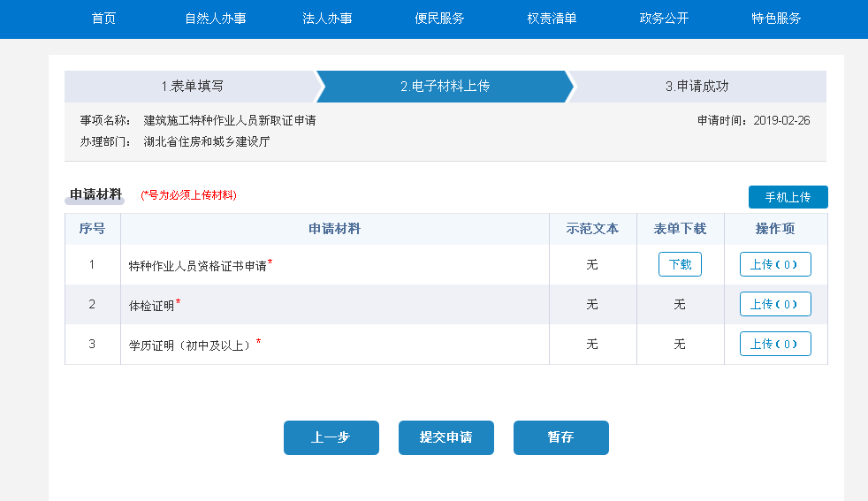Go back with the 上一步 button

coord(331,437)
